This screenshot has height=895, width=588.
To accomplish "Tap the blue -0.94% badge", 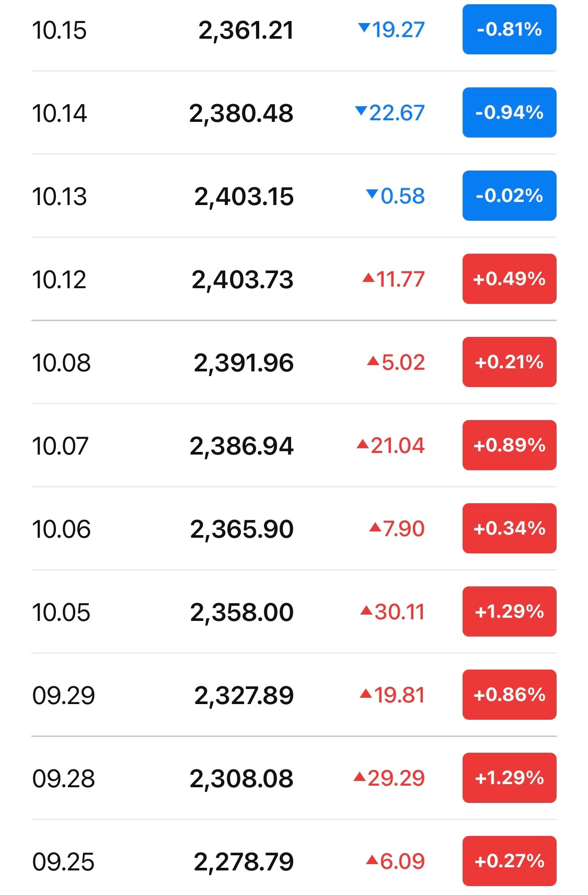I will (x=509, y=112).
